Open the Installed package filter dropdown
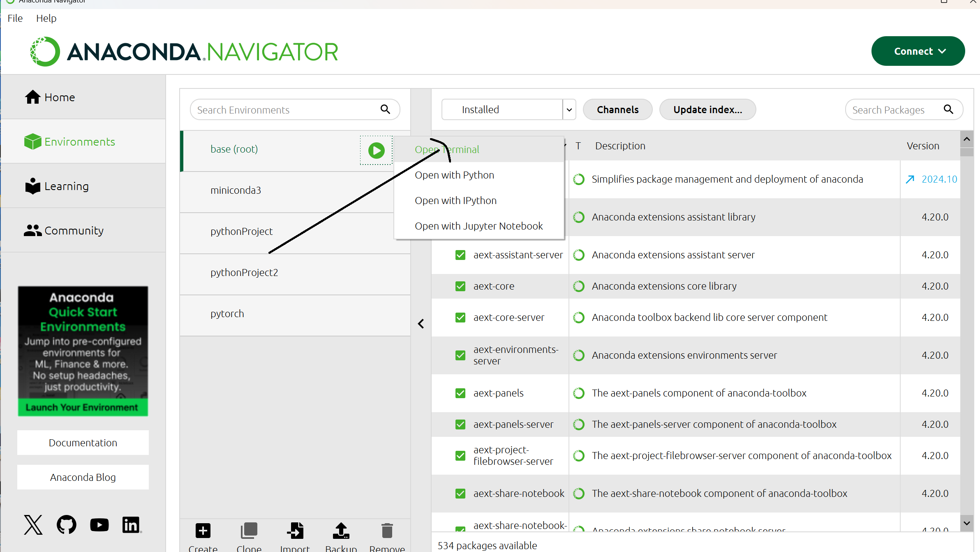This screenshot has width=980, height=552. pos(508,109)
